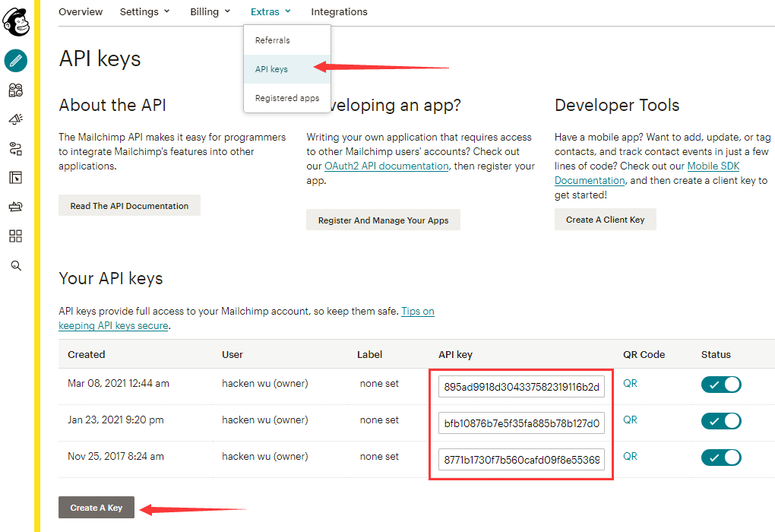Go to the Integrations tab

pyautogui.click(x=339, y=12)
